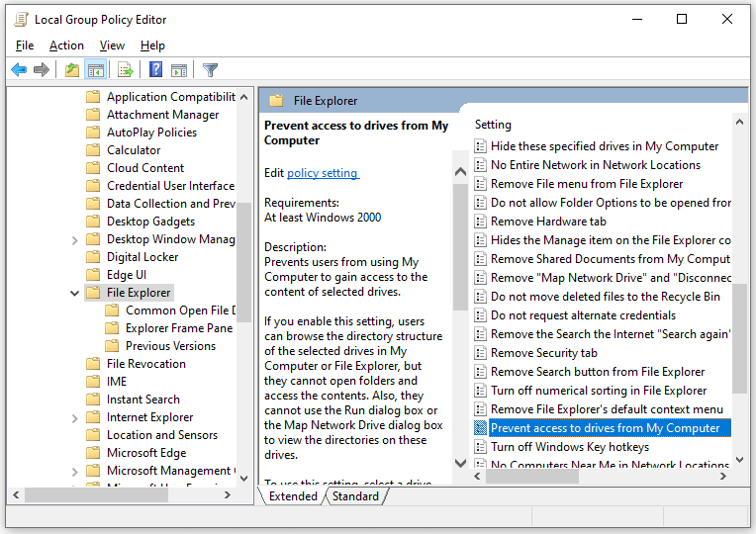Select Remove File menu from File Explorer
The height and width of the screenshot is (534, 756).
tap(587, 184)
